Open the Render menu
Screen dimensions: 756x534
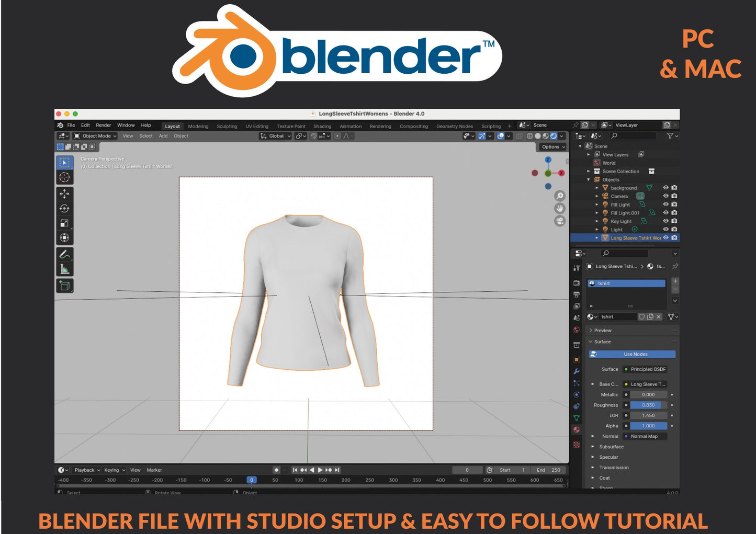[x=104, y=126]
